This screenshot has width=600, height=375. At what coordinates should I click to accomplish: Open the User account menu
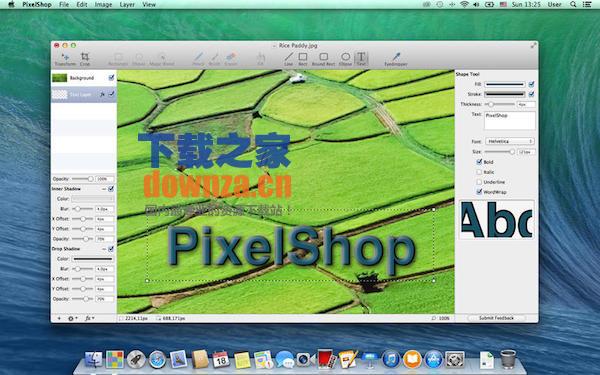tap(554, 5)
